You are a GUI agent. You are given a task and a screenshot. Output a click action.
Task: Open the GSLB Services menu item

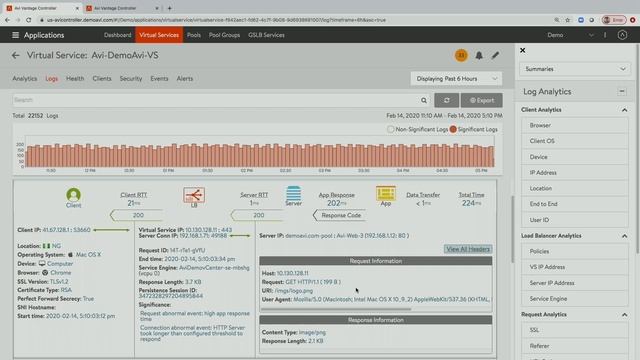(x=267, y=35)
